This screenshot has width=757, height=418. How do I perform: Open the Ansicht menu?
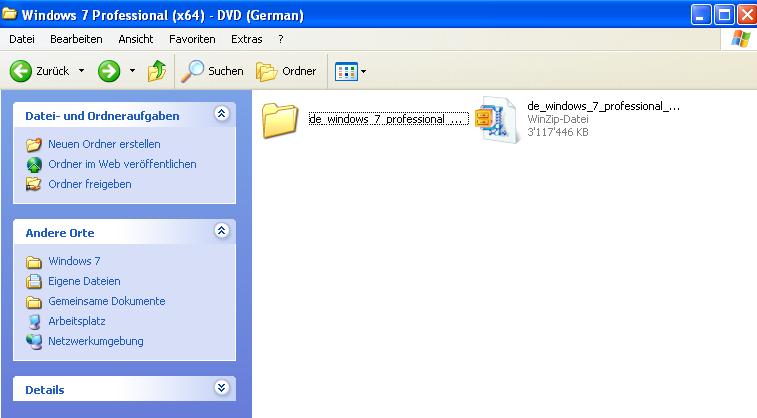pos(136,39)
